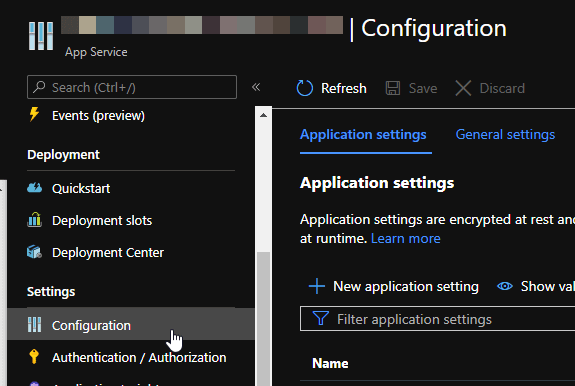Click the Authentication key icon
Screen dimensions: 575x386
[x=34, y=356]
